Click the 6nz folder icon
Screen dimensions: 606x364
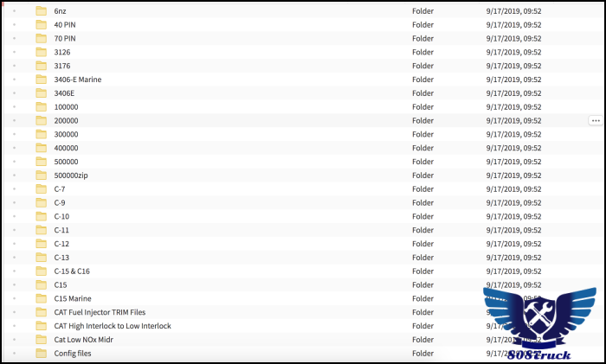point(41,11)
